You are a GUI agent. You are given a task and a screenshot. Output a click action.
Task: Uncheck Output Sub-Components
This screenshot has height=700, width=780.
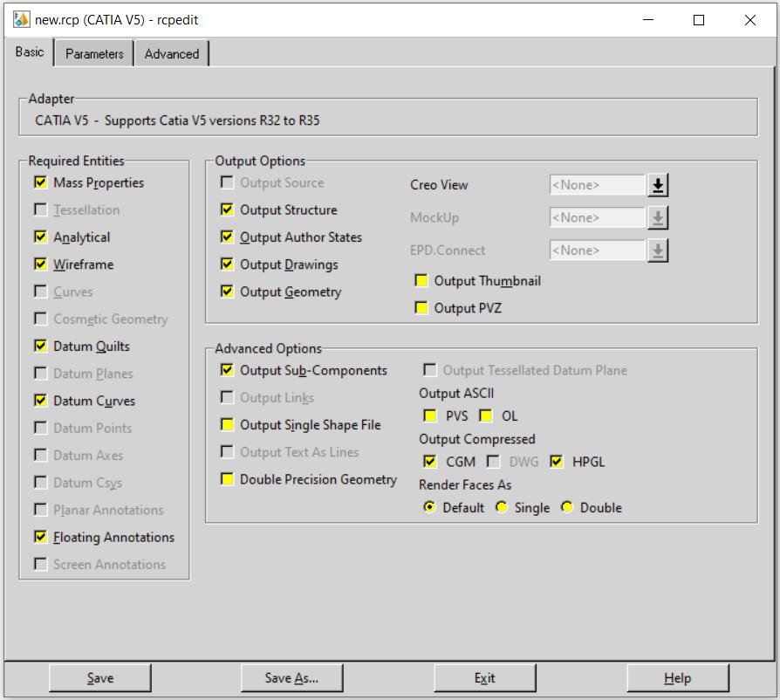tap(227, 370)
